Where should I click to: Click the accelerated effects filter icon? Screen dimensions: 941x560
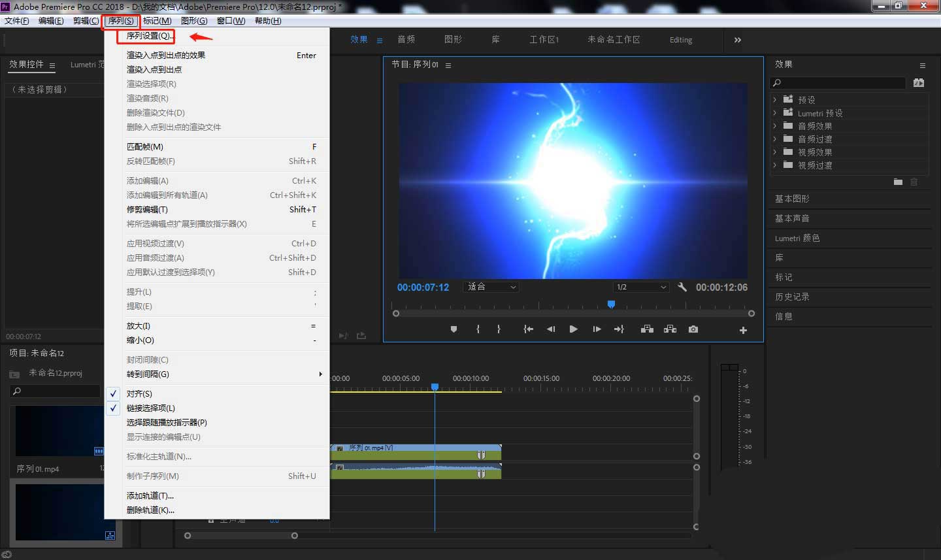pyautogui.click(x=919, y=83)
